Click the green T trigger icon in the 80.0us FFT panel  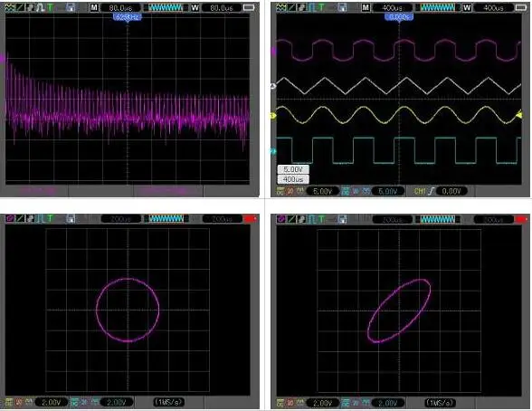pyautogui.click(x=51, y=7)
